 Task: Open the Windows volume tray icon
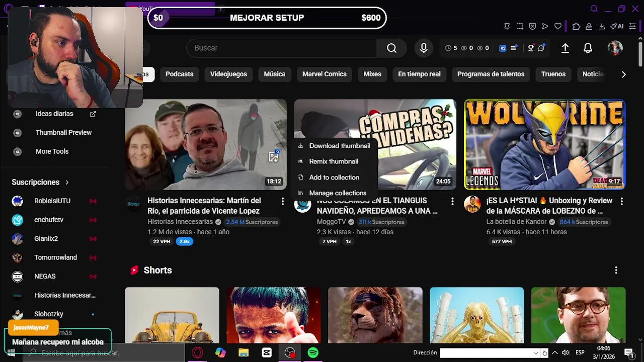(x=566, y=353)
